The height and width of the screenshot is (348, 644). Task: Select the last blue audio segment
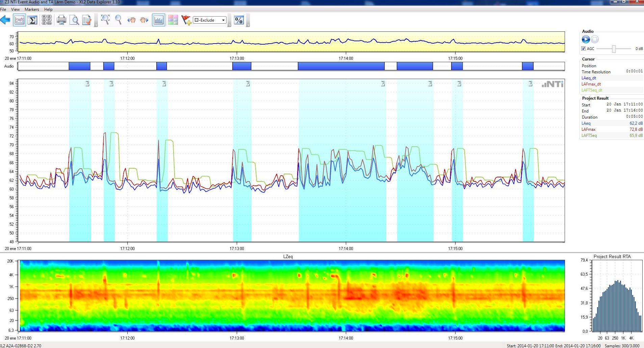point(527,66)
